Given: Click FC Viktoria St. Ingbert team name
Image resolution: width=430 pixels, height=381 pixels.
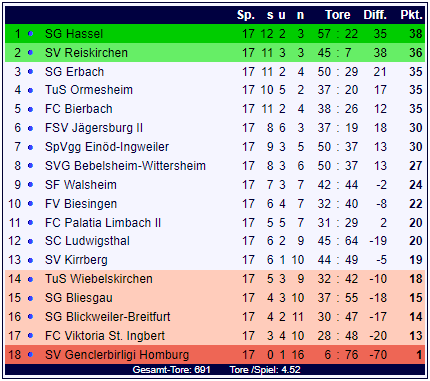Looking at the screenshot, I should pos(105,336).
